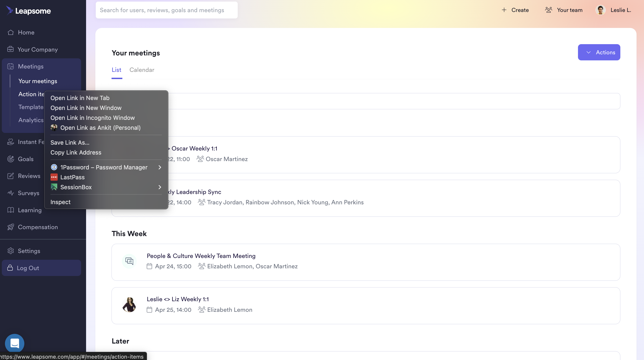
Task: Switch to the Calendar tab
Action: (x=142, y=70)
